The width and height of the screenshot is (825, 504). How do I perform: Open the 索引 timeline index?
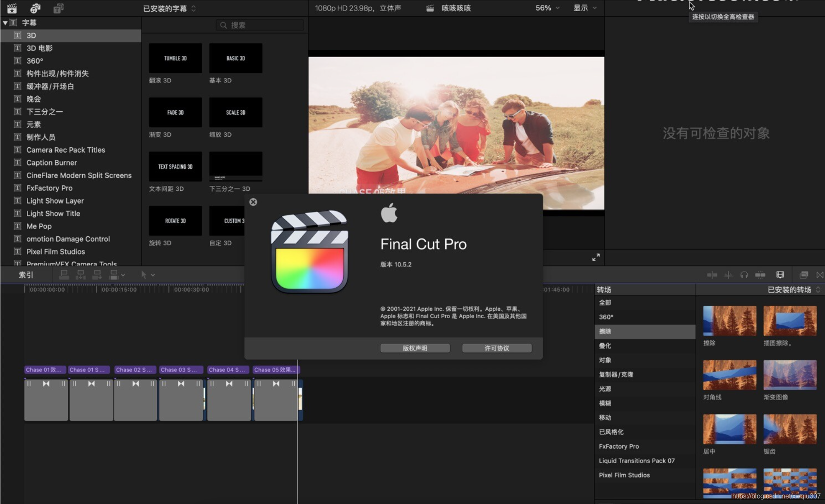tap(26, 275)
